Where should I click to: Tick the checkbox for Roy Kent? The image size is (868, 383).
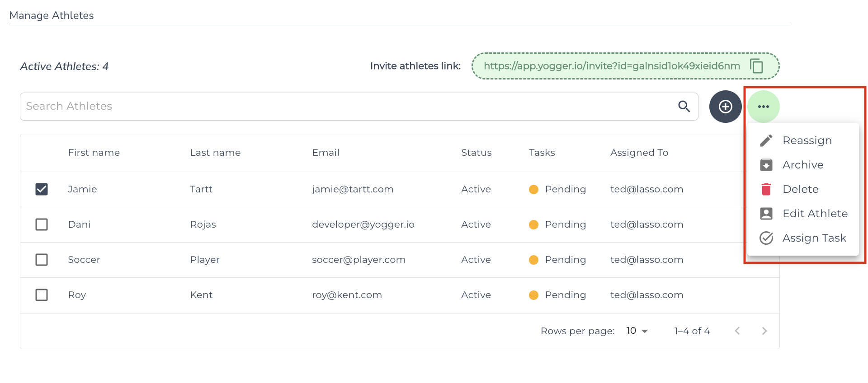(x=42, y=295)
